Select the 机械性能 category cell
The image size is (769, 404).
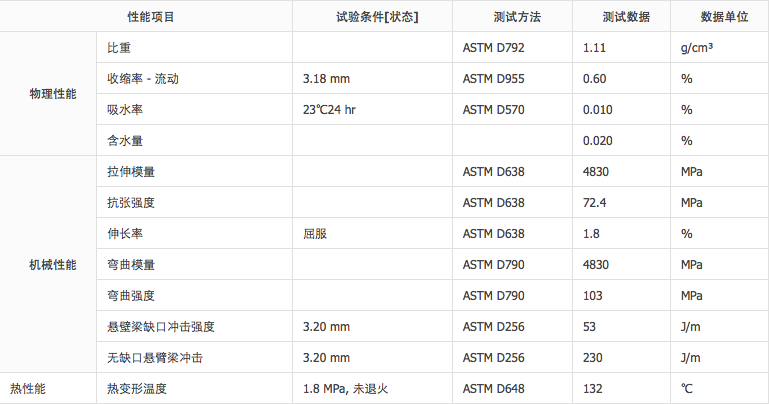coord(52,265)
